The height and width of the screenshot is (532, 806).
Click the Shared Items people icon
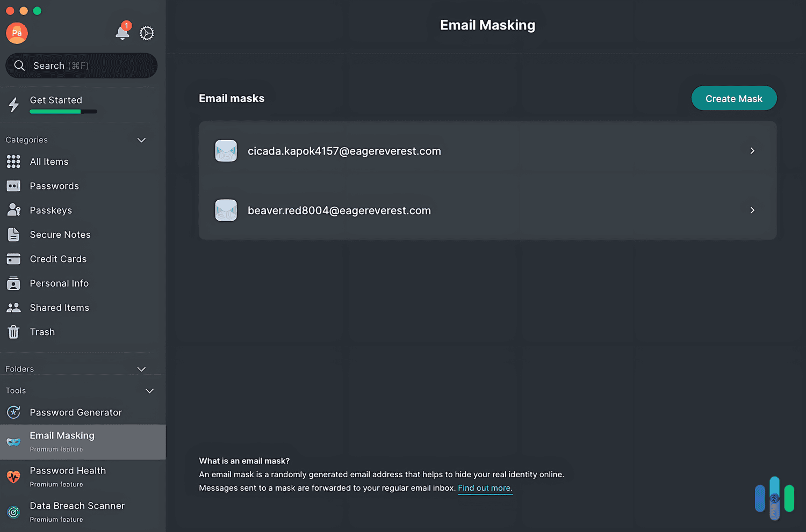13,307
